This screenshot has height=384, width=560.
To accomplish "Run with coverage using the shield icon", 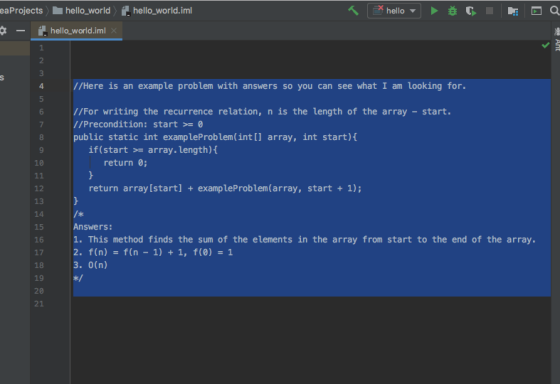I will pyautogui.click(x=471, y=11).
